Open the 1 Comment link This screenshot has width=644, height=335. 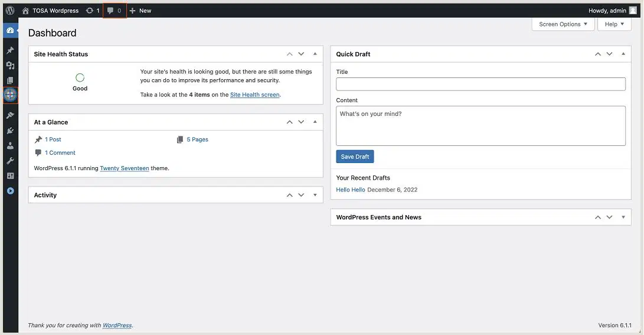coord(60,152)
